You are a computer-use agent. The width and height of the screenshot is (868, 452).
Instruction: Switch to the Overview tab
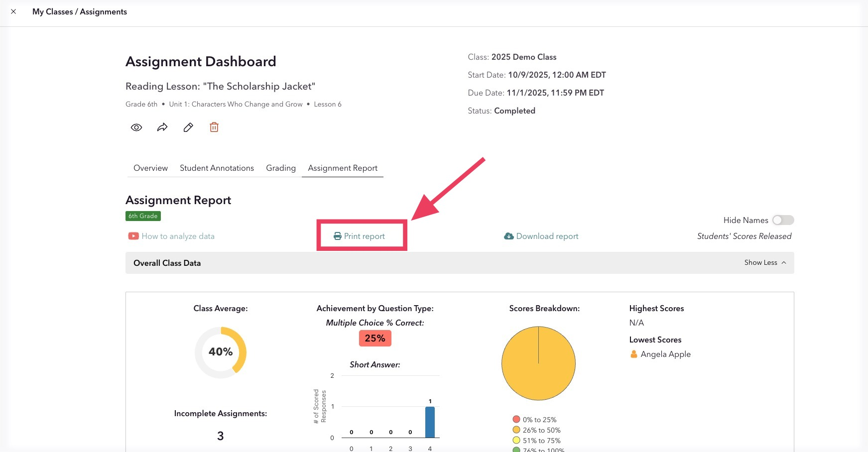(150, 168)
